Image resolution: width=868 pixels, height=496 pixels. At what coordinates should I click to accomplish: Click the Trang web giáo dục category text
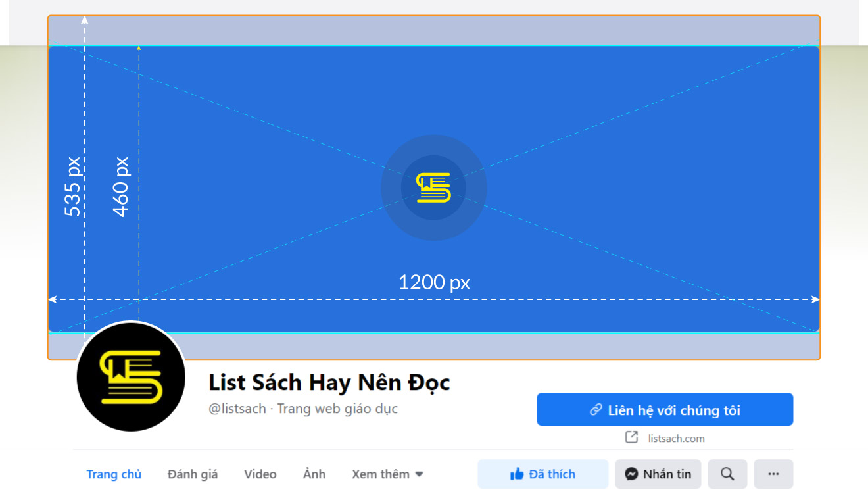(x=337, y=409)
